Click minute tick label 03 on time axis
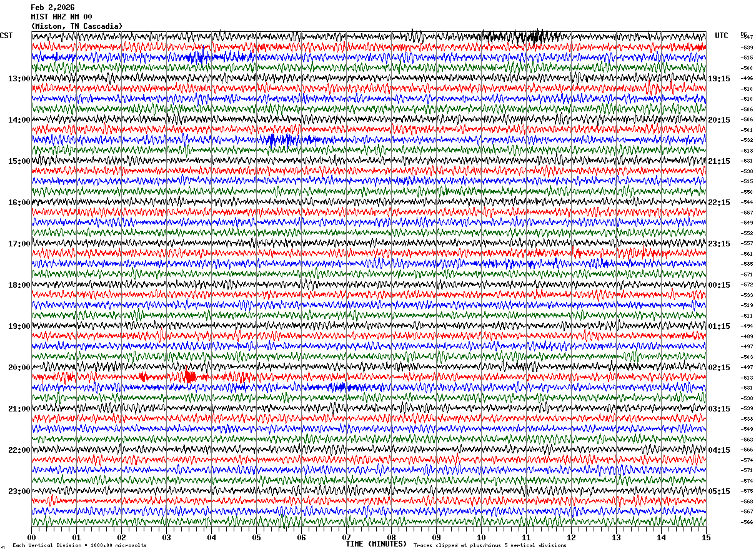 [166, 537]
